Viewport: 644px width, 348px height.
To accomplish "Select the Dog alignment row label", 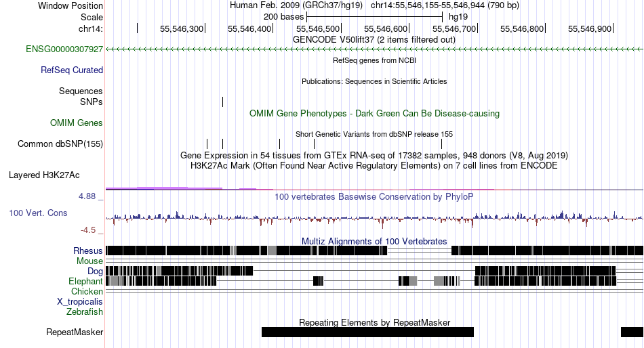I will [96, 271].
